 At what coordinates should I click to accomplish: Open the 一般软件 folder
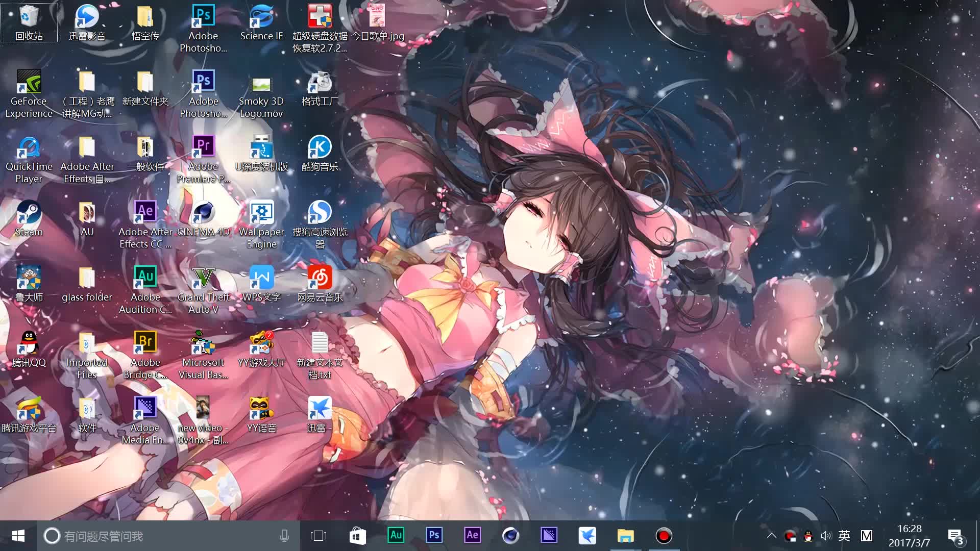coord(145,153)
